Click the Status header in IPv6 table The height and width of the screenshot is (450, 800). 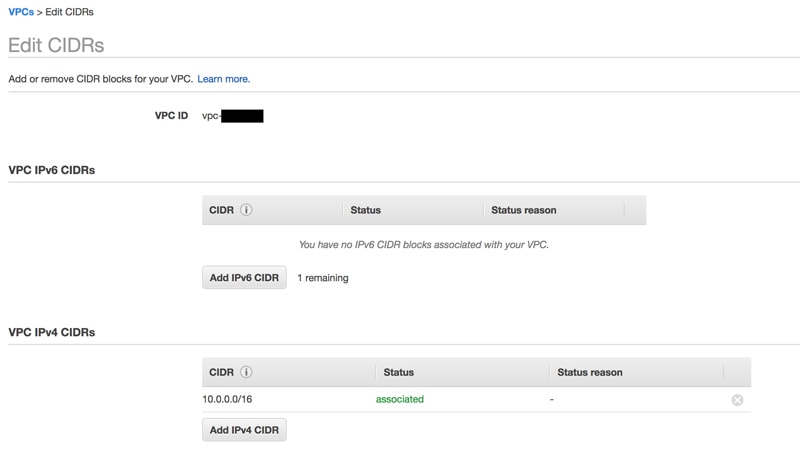tap(365, 210)
